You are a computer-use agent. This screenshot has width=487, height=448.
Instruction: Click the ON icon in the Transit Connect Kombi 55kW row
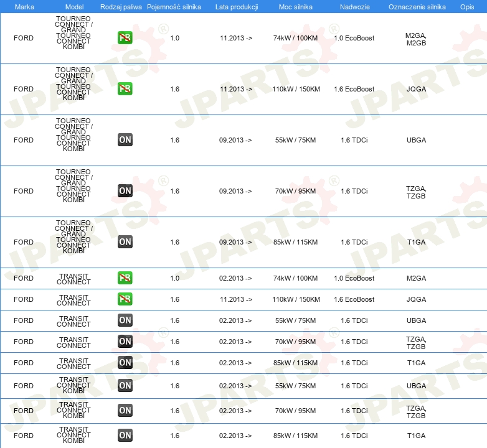[x=125, y=385]
